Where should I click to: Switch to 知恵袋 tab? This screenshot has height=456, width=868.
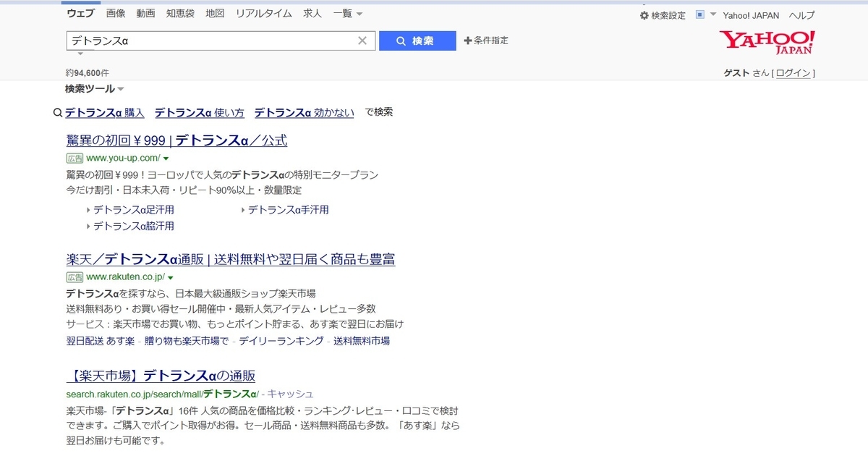coord(180,13)
